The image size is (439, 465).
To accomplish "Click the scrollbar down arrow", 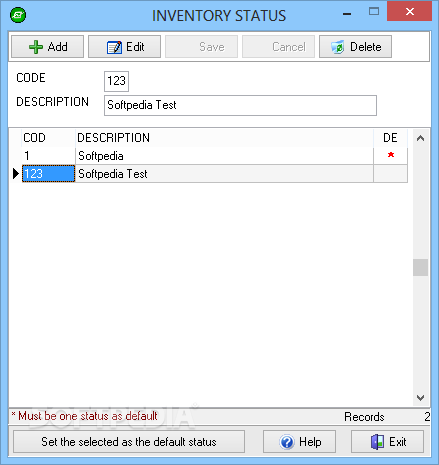I will tap(420, 397).
